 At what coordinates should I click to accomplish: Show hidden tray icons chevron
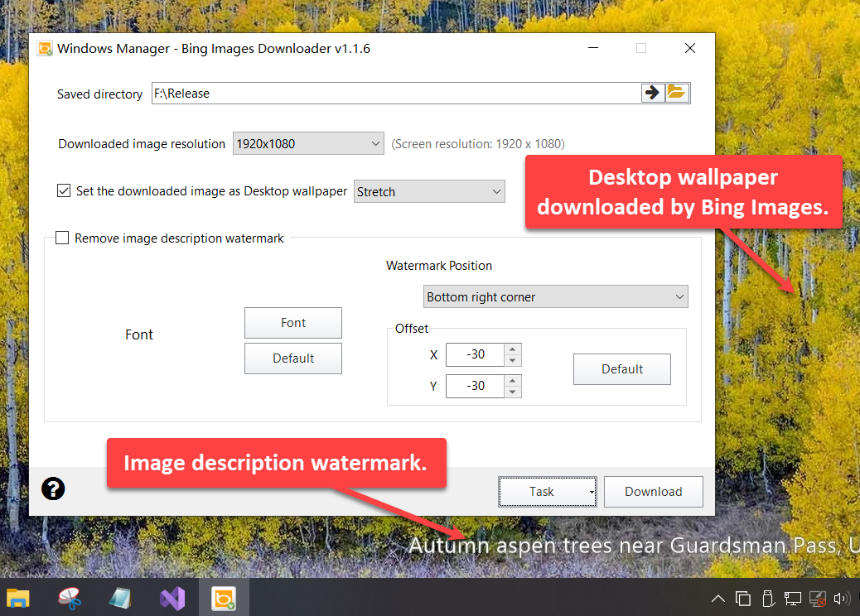pos(718,599)
